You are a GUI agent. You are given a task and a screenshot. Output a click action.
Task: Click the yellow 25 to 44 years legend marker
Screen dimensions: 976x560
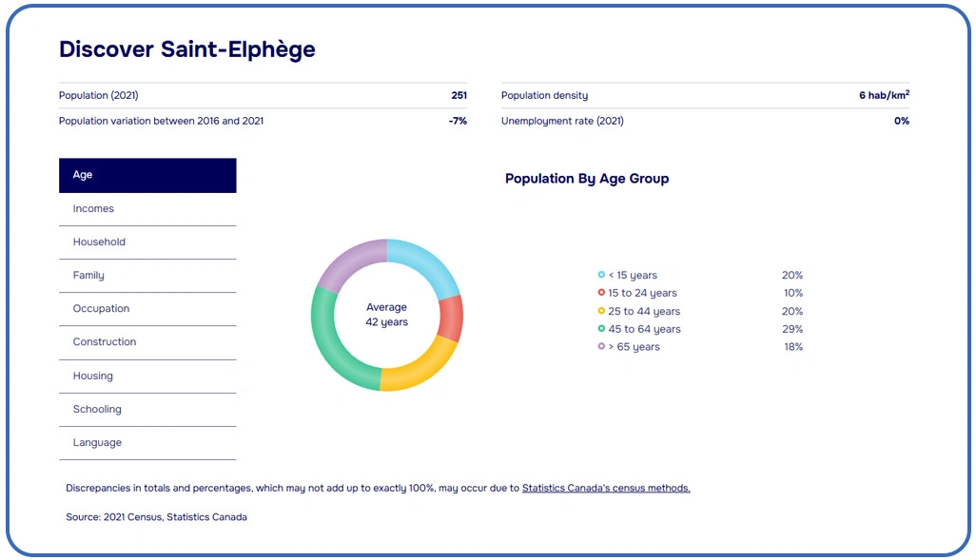(600, 311)
